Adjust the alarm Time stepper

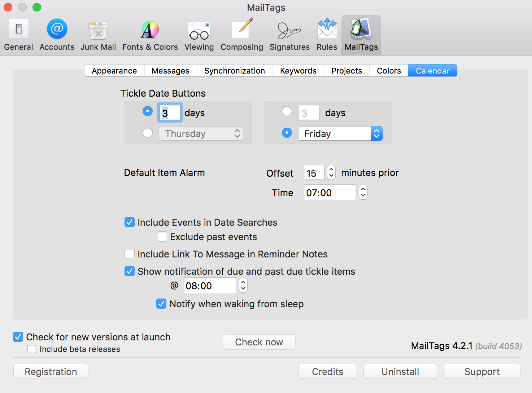(363, 193)
